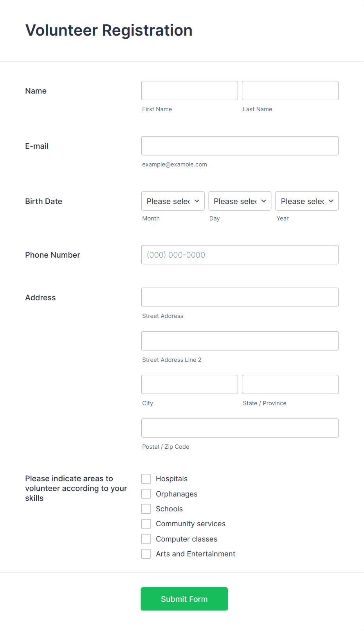Screen dimensions: 364x630
Task: Select the Street Address Line 2 field
Action: pyautogui.click(x=240, y=341)
